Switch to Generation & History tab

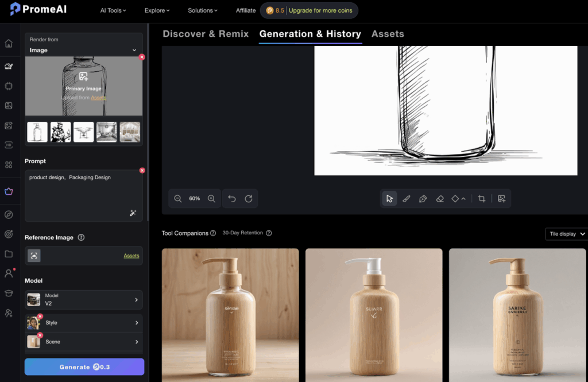tap(310, 34)
